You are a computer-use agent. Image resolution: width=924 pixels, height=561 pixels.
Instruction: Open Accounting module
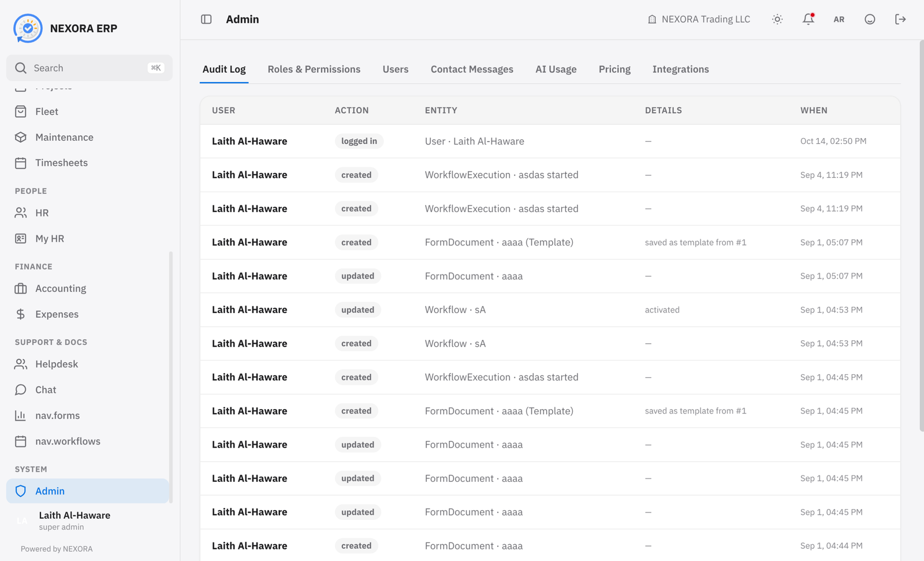[88, 288]
